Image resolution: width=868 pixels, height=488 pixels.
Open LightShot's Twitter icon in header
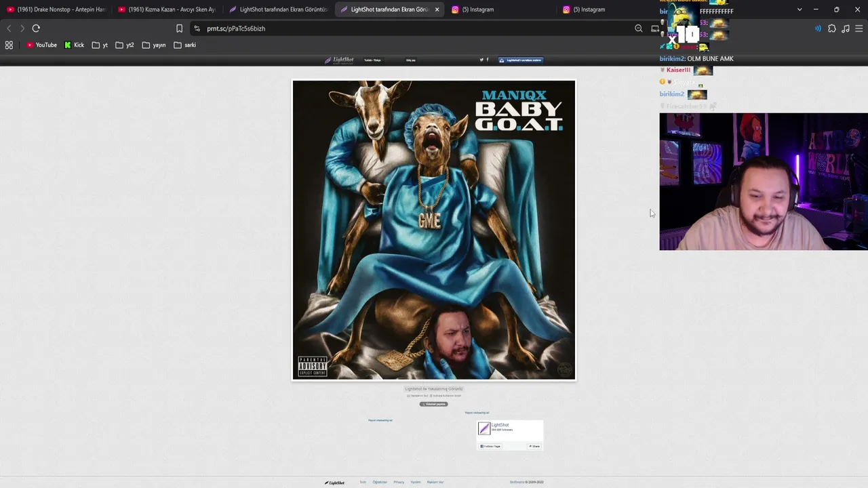[481, 60]
